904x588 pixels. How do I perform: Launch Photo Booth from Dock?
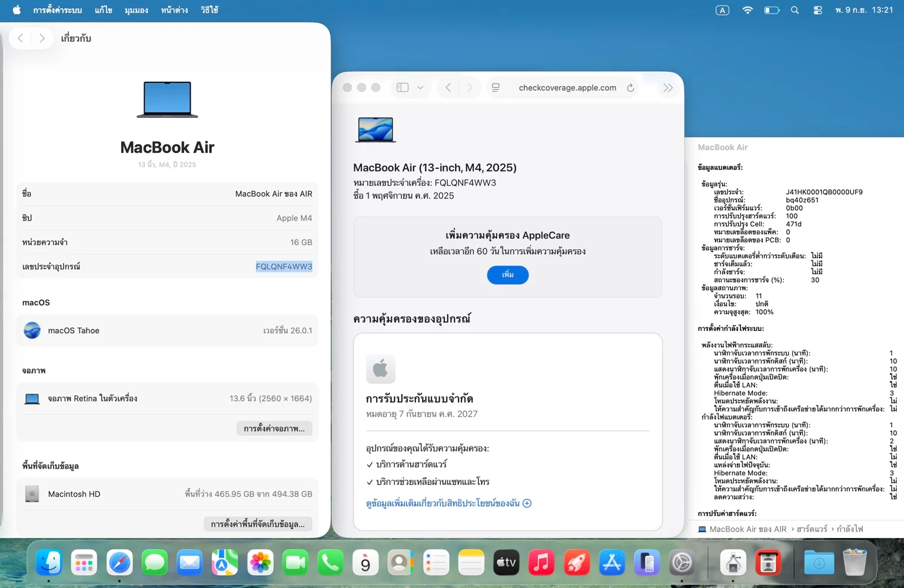click(x=768, y=563)
